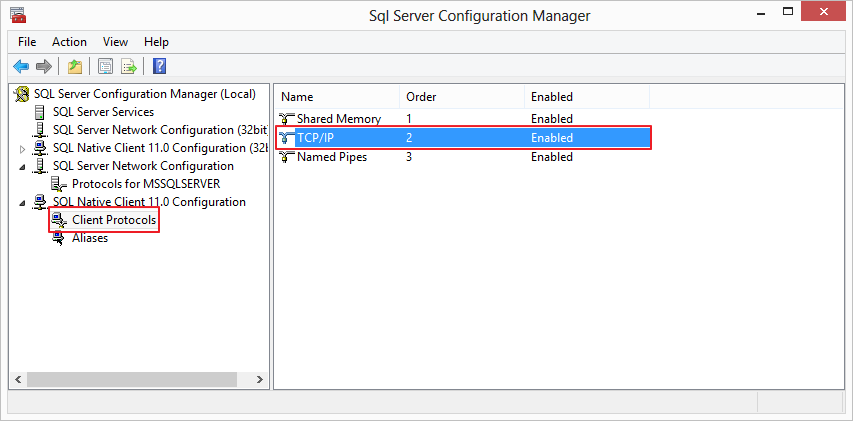Collapse the SQL Native Client 11.0 Configuration node
The width and height of the screenshot is (853, 421).
(23, 203)
